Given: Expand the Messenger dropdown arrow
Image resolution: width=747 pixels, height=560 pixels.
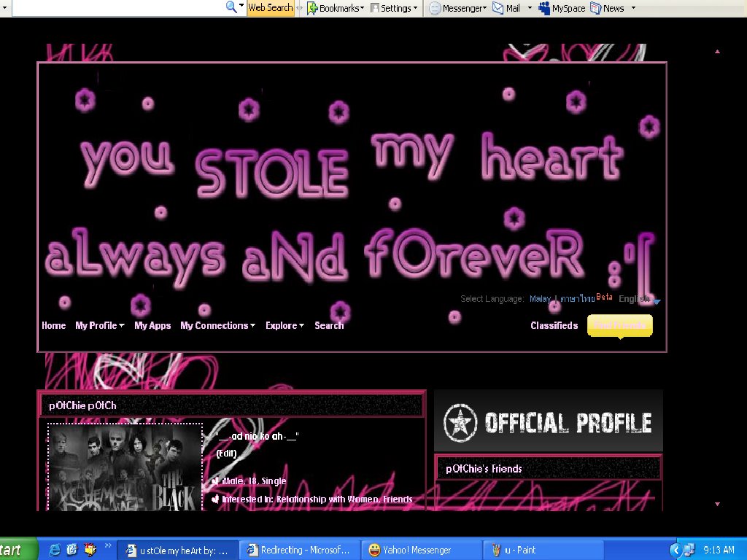Looking at the screenshot, I should click(x=484, y=8).
